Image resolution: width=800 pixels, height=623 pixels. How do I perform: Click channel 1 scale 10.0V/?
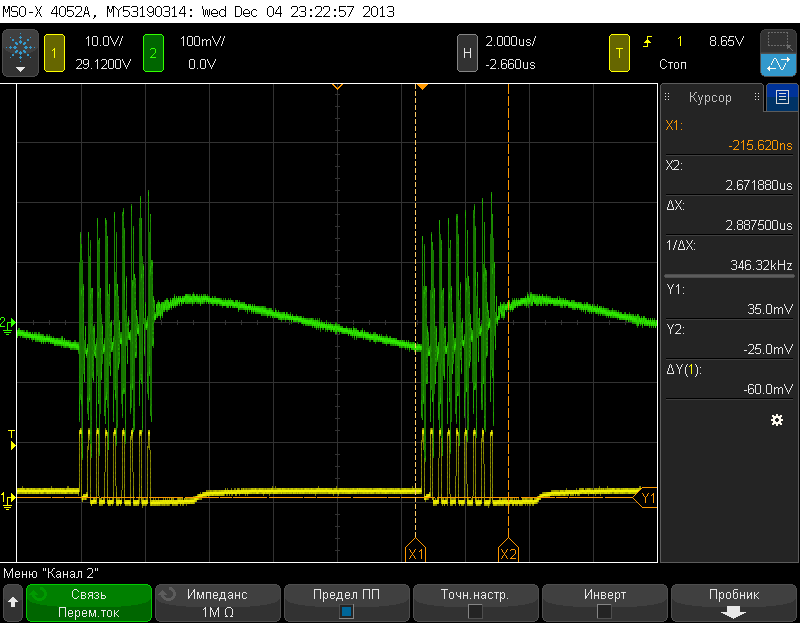[x=104, y=41]
